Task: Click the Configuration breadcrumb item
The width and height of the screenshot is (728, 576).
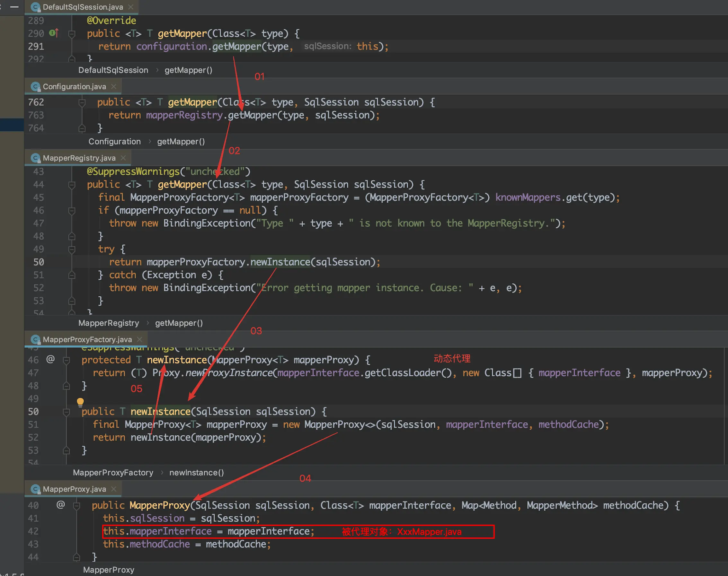Action: pos(114,142)
